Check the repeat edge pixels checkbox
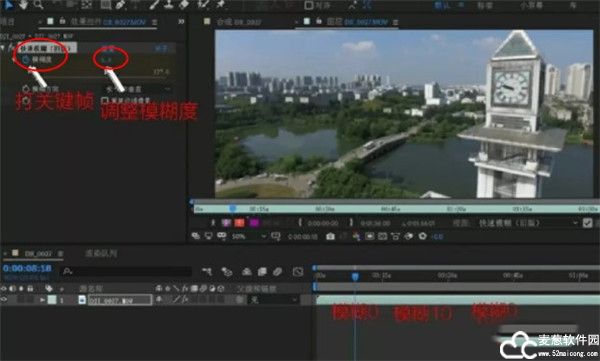Viewport: 600px width, 361px height. tap(104, 100)
